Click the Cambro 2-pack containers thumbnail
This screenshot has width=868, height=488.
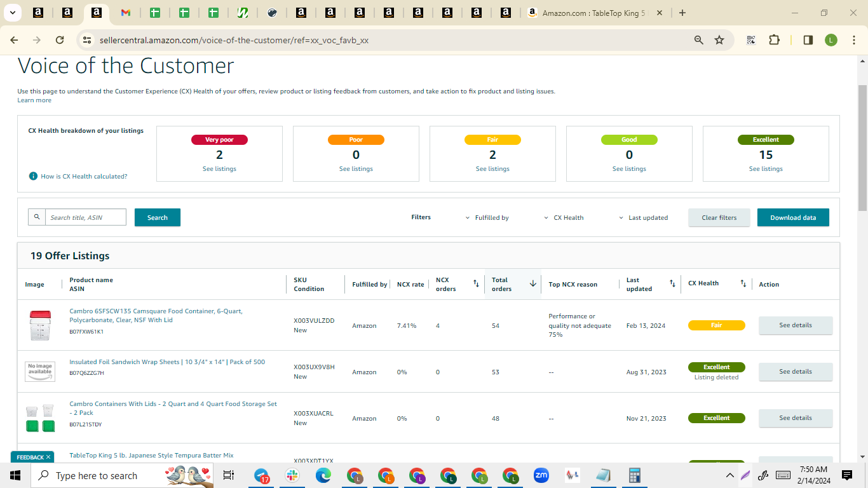click(x=39, y=418)
